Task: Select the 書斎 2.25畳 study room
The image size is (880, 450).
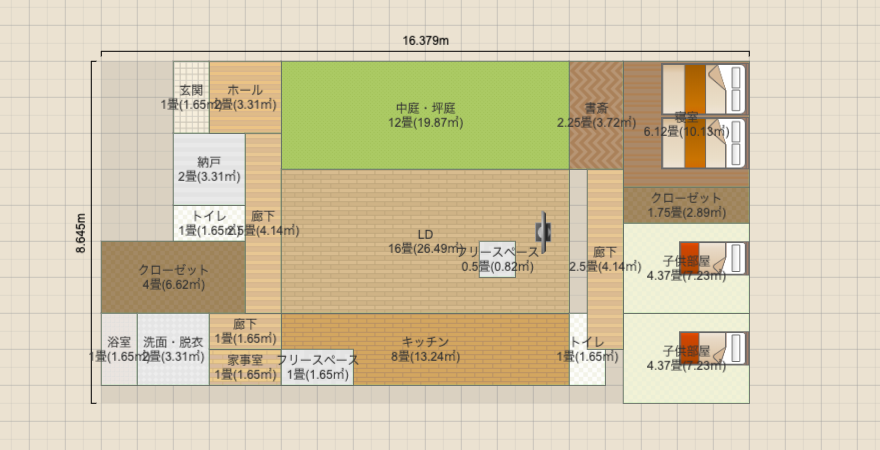Action: 596,115
